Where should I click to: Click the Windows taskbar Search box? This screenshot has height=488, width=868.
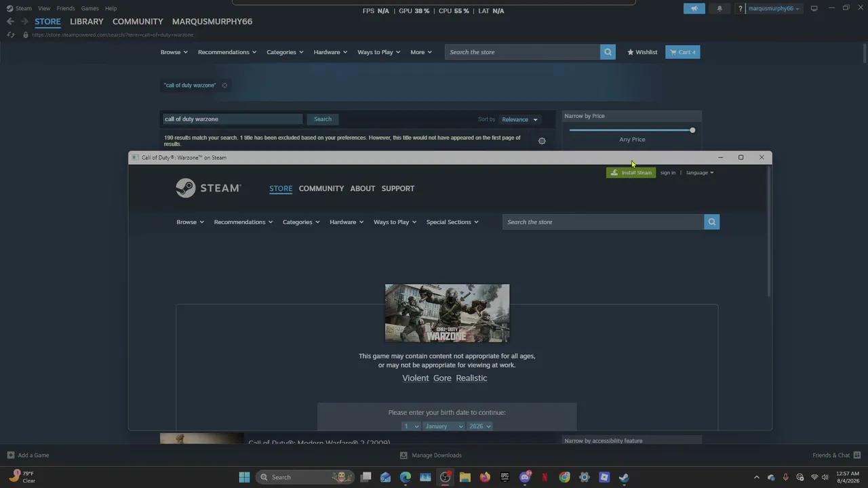[x=307, y=477]
